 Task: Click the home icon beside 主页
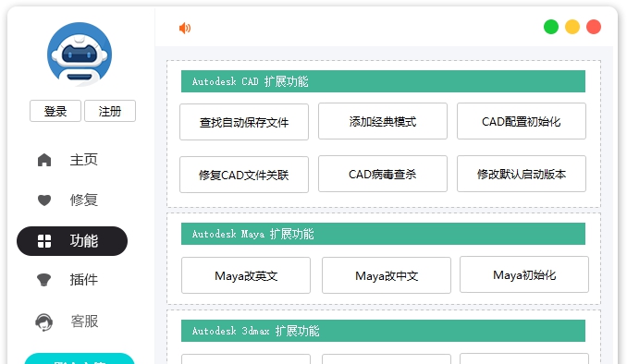[x=44, y=160]
